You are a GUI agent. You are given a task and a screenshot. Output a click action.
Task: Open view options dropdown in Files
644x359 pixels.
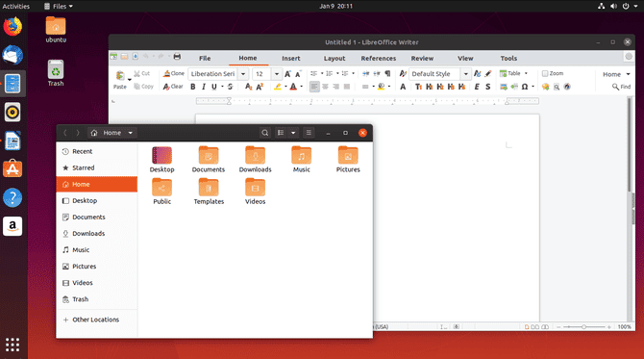coord(293,133)
